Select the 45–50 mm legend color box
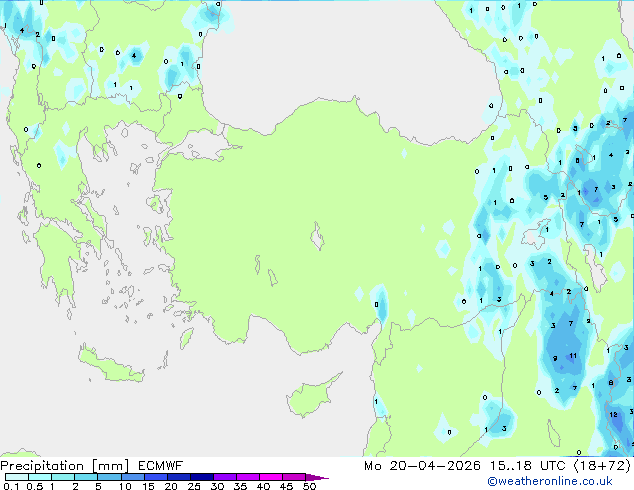The height and width of the screenshot is (490, 634). click(x=294, y=477)
